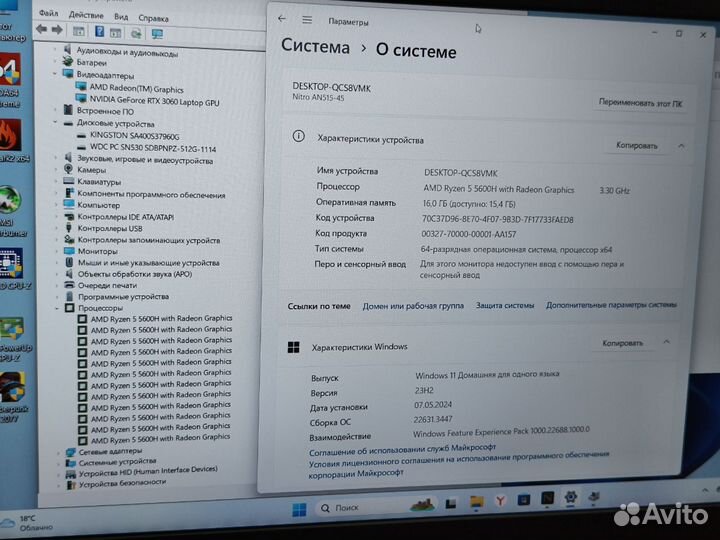The width and height of the screenshot is (720, 540).
Task: Open Защита системы link
Action: 505,305
